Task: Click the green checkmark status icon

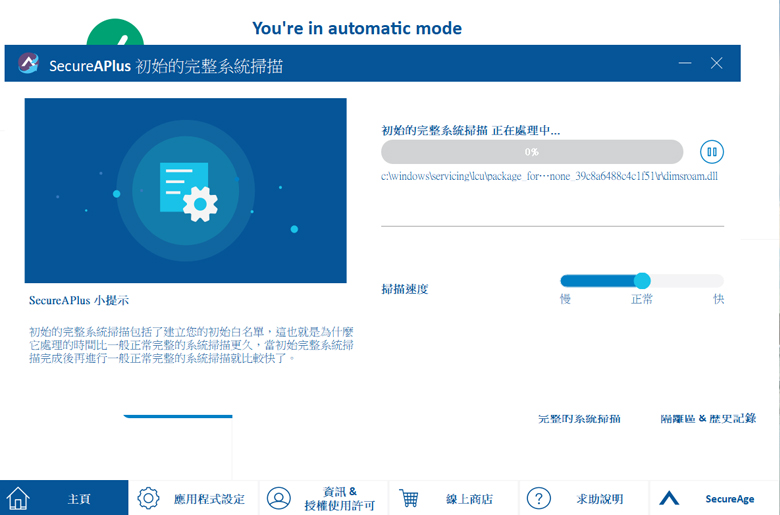Action: pos(115,32)
